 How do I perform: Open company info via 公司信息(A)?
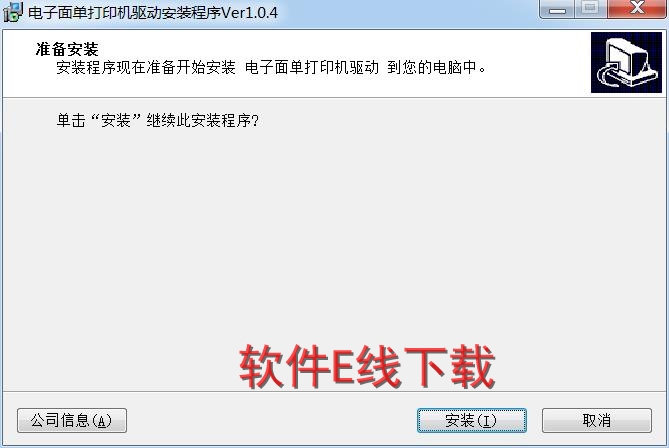[x=72, y=421]
